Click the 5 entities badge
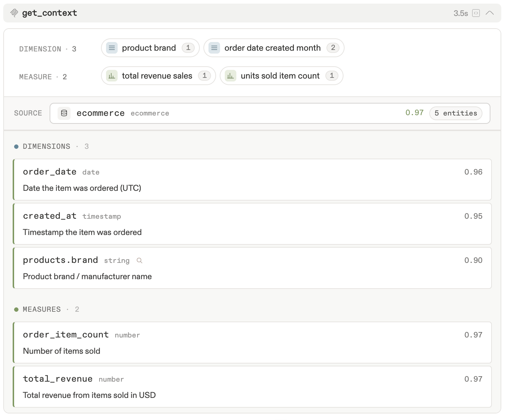 pyautogui.click(x=456, y=113)
